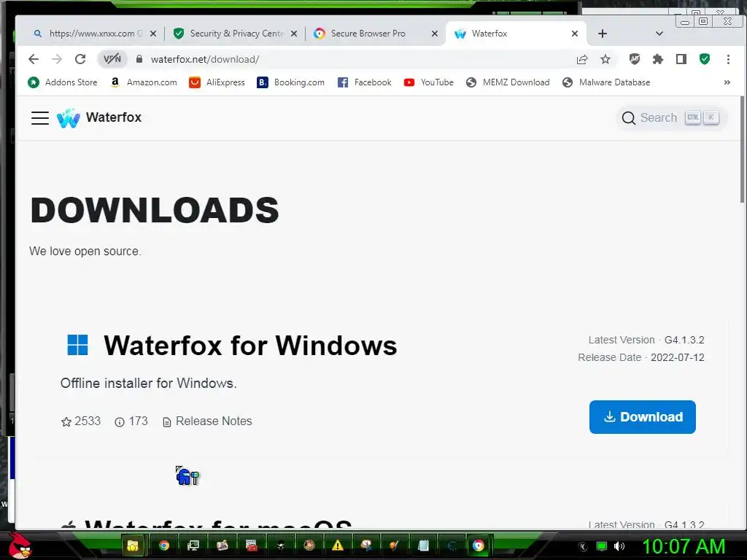
Task: Open the AliExpress bookmark
Action: [x=217, y=82]
